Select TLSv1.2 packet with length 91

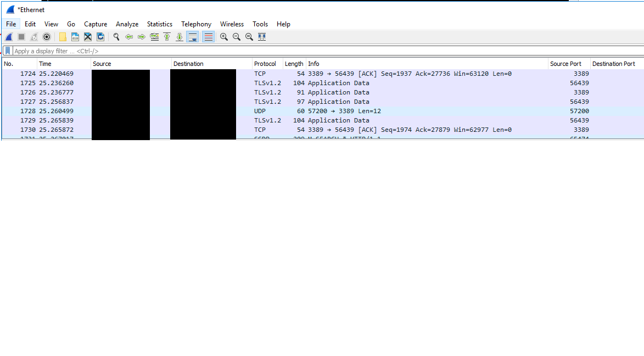(x=323, y=92)
